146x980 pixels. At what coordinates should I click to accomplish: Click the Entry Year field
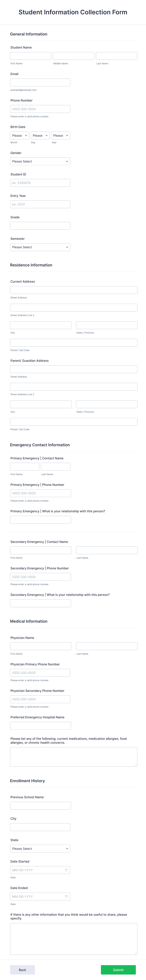(x=40, y=204)
